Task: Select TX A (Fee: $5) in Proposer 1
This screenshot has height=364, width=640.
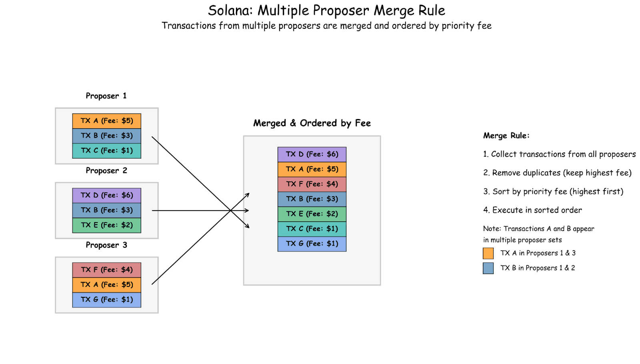Action: tap(107, 121)
